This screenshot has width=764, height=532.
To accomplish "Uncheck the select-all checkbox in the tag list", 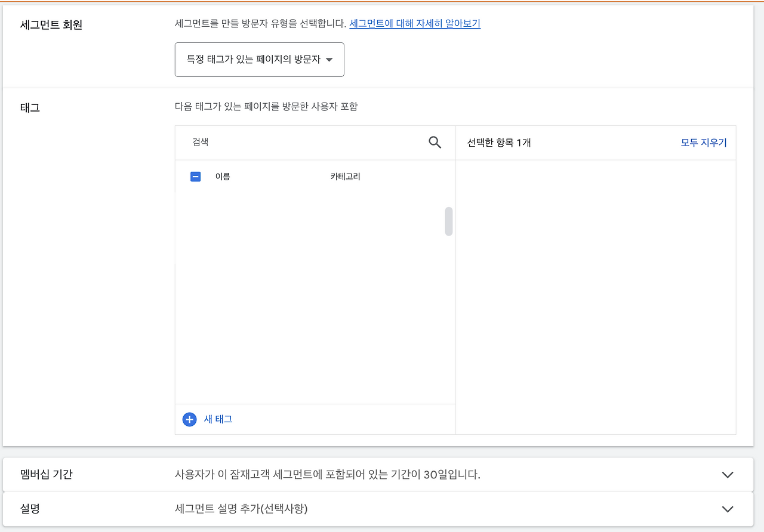I will click(x=195, y=176).
